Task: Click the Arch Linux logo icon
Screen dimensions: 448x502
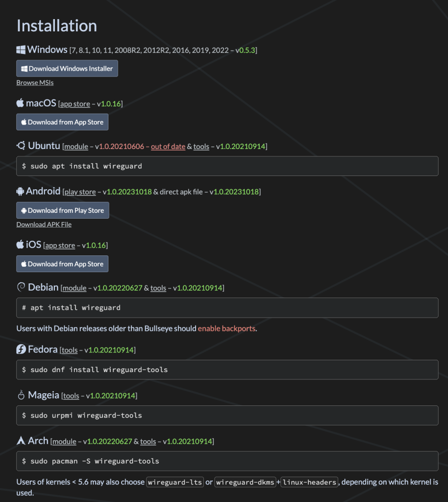Action: (x=21, y=441)
